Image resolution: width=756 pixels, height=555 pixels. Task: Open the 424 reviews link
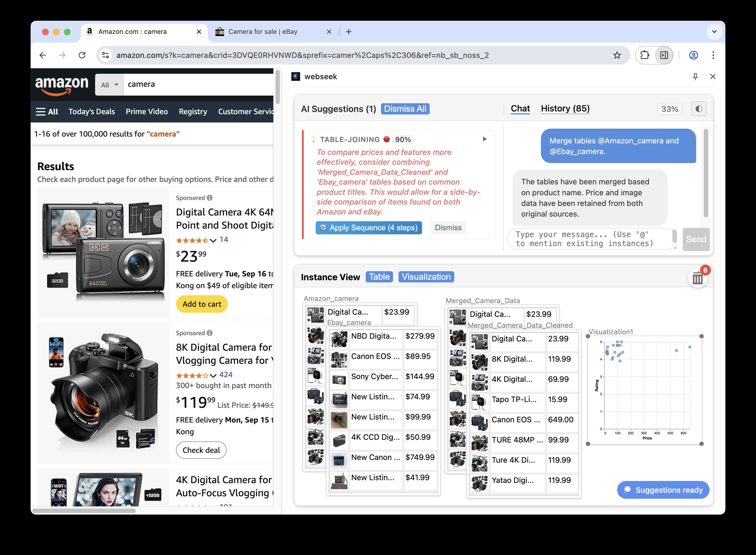coord(226,374)
